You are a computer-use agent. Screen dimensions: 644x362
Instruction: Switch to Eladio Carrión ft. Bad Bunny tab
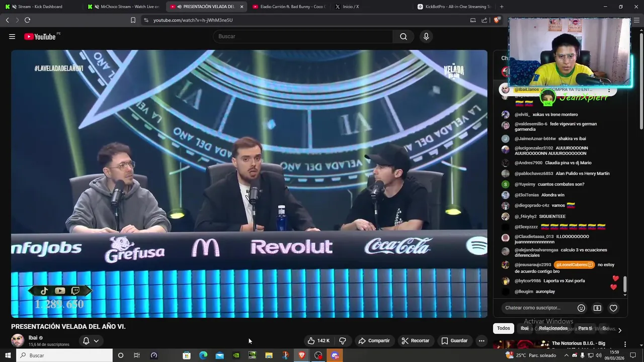tap(289, 7)
